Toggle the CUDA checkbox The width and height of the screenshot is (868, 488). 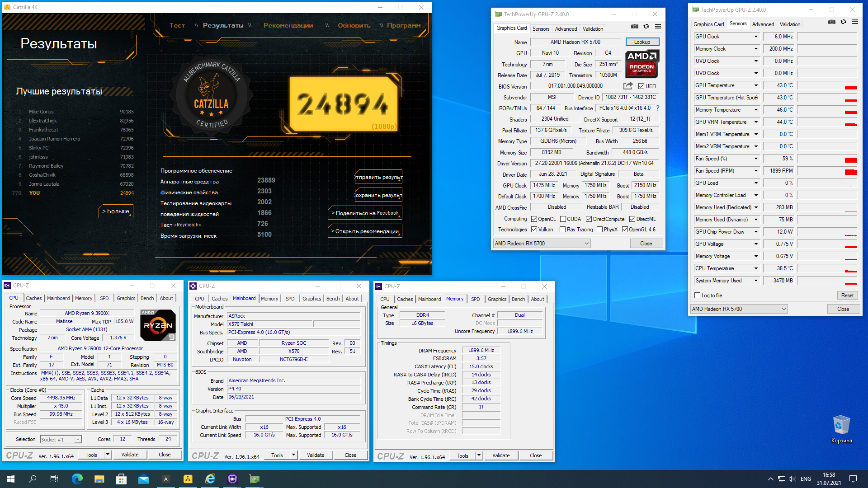pos(563,219)
